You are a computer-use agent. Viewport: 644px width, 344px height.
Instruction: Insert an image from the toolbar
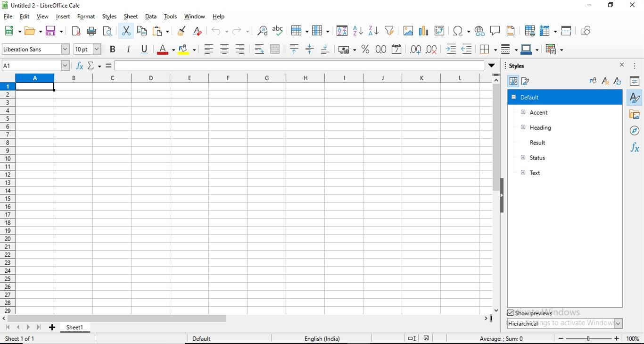pyautogui.click(x=407, y=31)
